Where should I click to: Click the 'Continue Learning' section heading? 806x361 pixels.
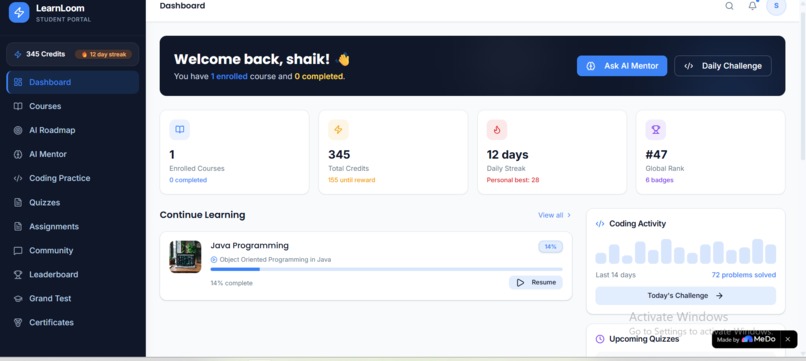203,215
